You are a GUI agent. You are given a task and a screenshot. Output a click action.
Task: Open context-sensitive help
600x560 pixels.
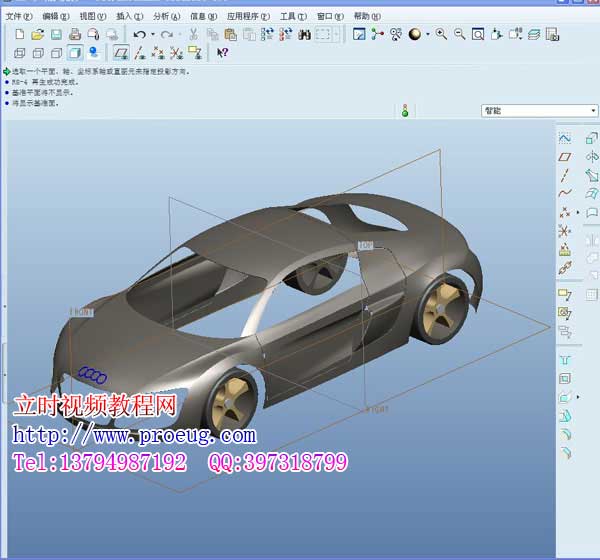pyautogui.click(x=222, y=52)
